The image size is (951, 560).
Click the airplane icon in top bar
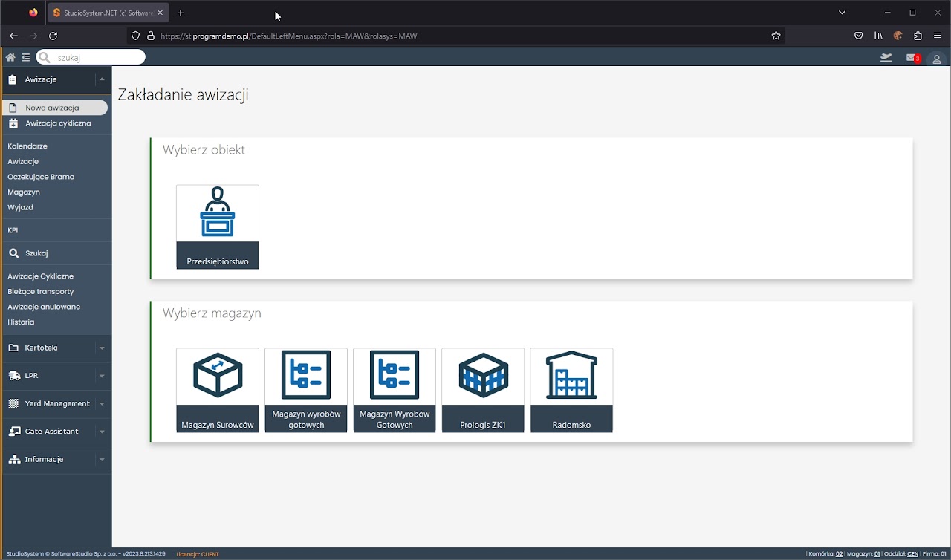886,58
